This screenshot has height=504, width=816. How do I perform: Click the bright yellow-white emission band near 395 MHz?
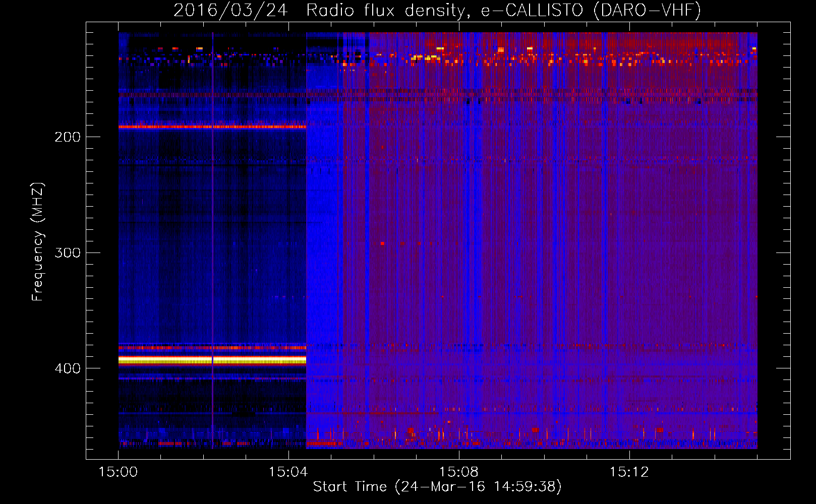coord(212,360)
